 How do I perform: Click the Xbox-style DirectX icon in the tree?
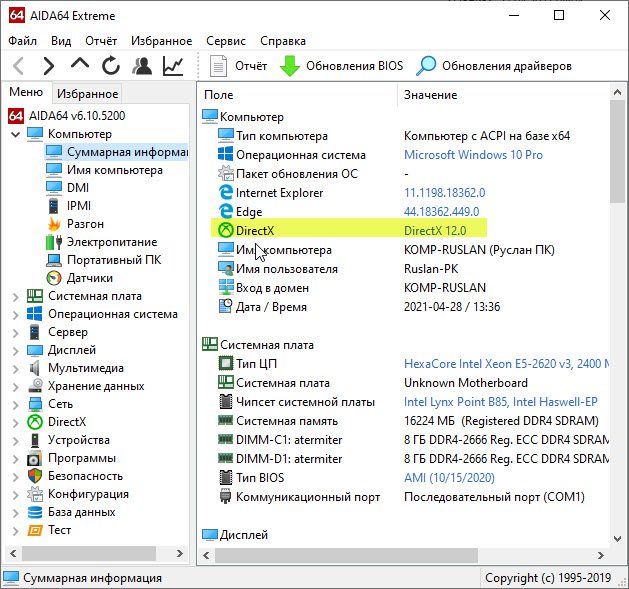[35, 422]
